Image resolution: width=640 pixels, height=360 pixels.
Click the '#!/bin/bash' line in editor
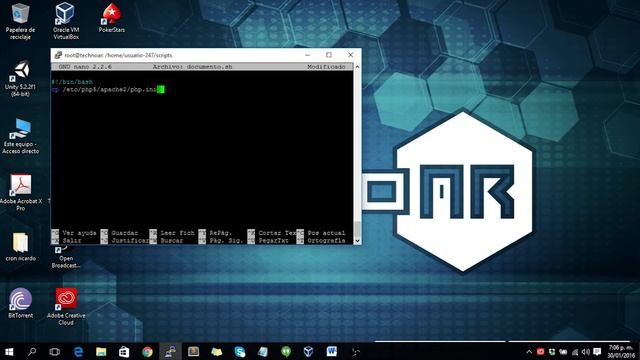click(x=72, y=82)
